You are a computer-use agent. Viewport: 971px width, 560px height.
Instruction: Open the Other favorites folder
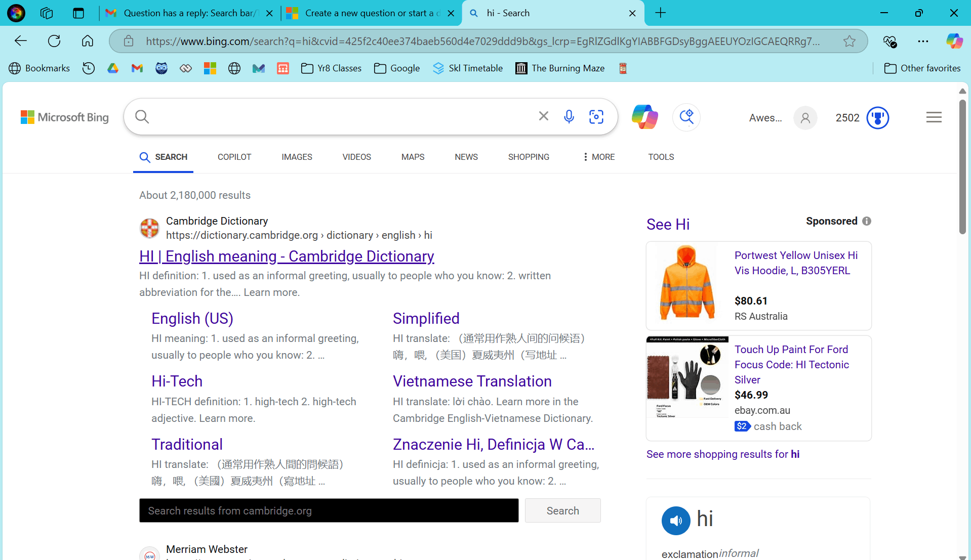click(922, 68)
